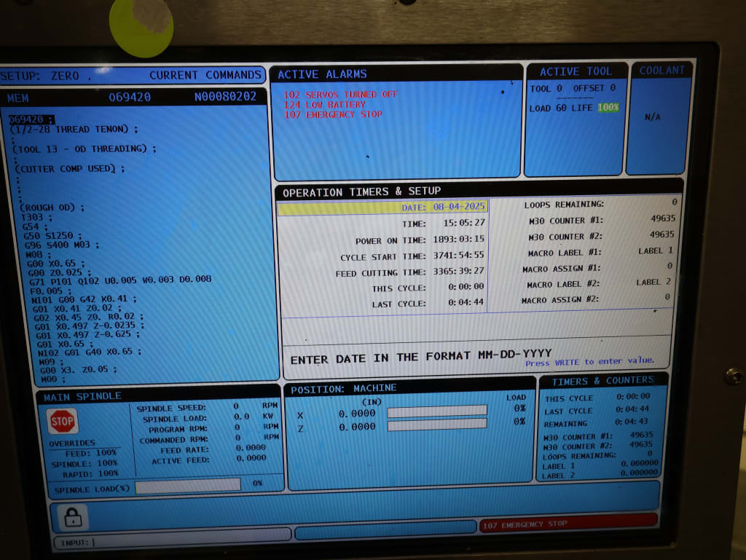Select the (TOOL 13 - OD THREADING) line
Viewport: 746px width, 560px height.
[x=85, y=149]
